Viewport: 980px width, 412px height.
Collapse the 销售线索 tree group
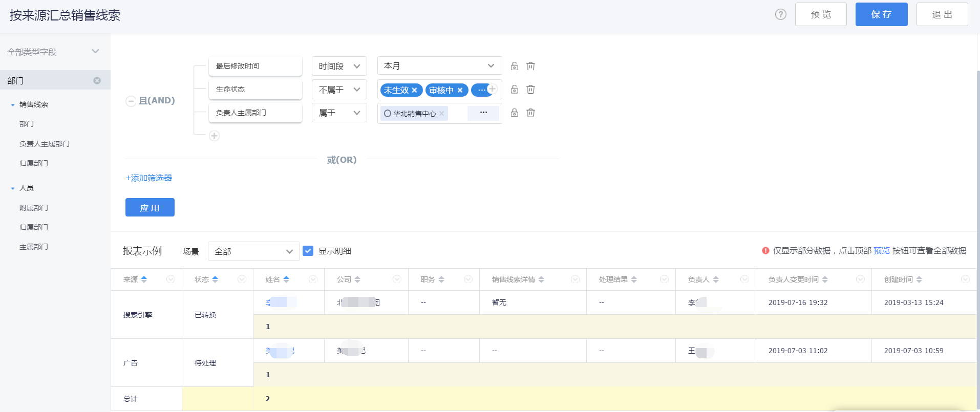point(13,105)
